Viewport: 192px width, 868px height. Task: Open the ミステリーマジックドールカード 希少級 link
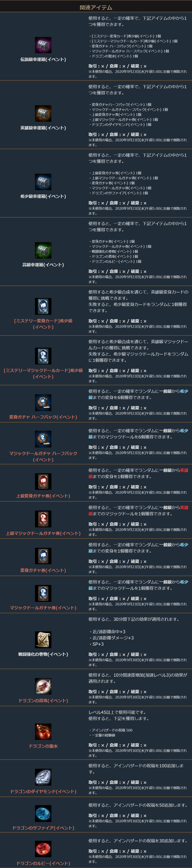pyautogui.click(x=43, y=373)
